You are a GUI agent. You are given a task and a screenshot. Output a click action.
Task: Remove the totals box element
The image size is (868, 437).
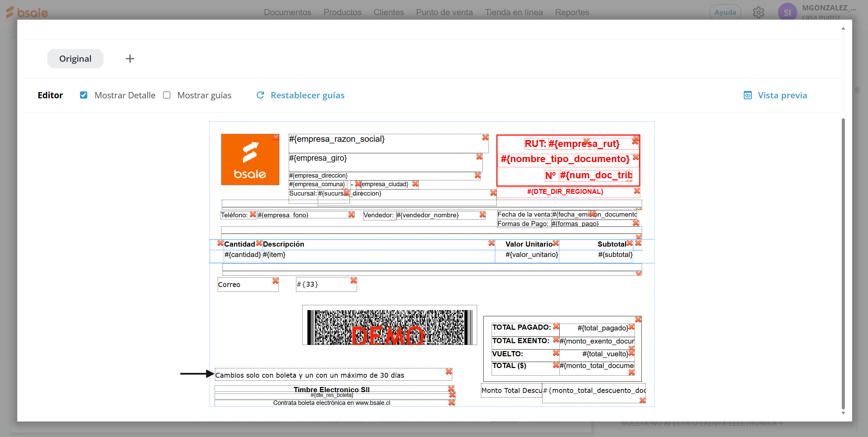[638, 319]
